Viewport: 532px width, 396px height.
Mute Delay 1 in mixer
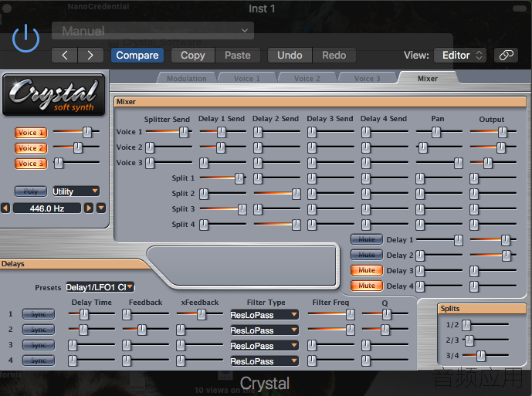367,239
